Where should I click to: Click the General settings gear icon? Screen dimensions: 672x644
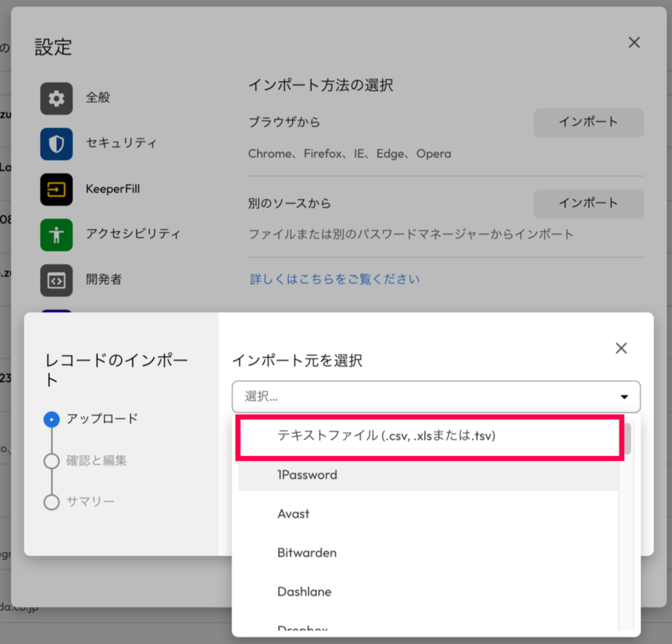[56, 98]
